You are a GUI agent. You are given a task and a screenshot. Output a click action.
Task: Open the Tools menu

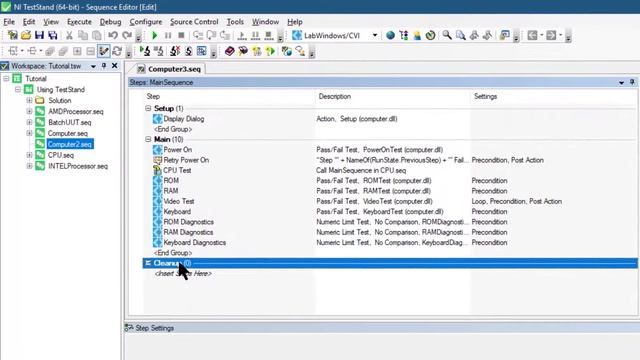coord(235,22)
